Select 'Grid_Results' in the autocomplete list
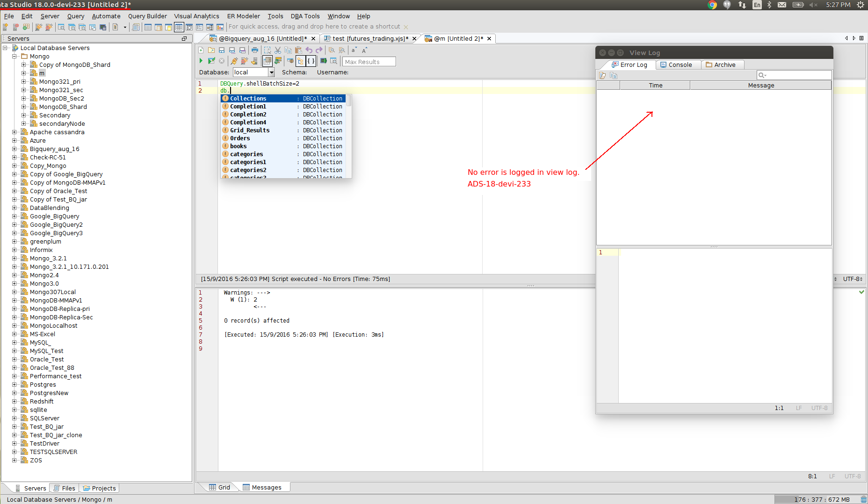This screenshot has width=868, height=504. (283, 130)
